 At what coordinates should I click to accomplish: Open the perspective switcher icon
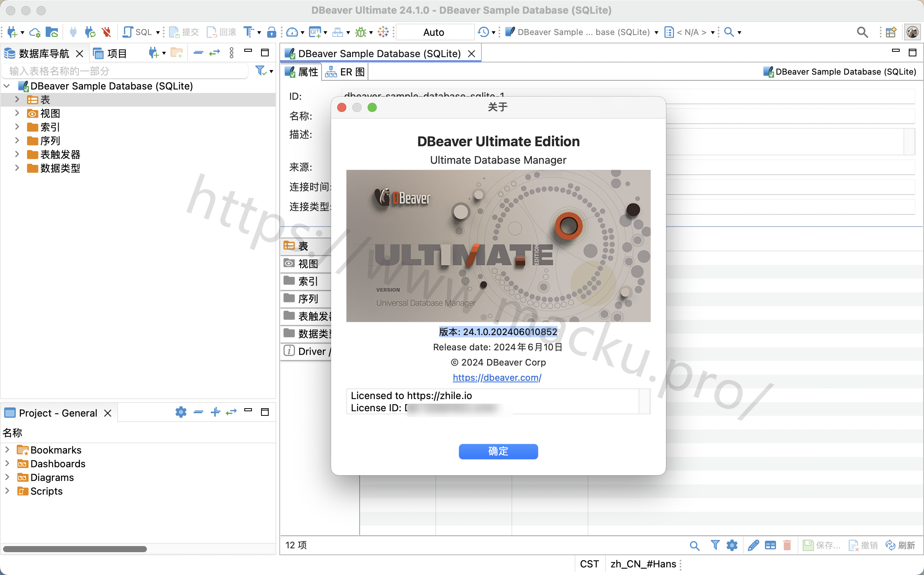pos(891,32)
